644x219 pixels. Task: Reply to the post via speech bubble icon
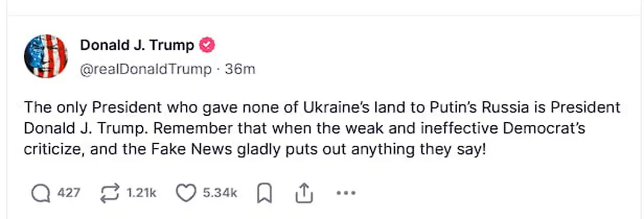pyautogui.click(x=40, y=194)
